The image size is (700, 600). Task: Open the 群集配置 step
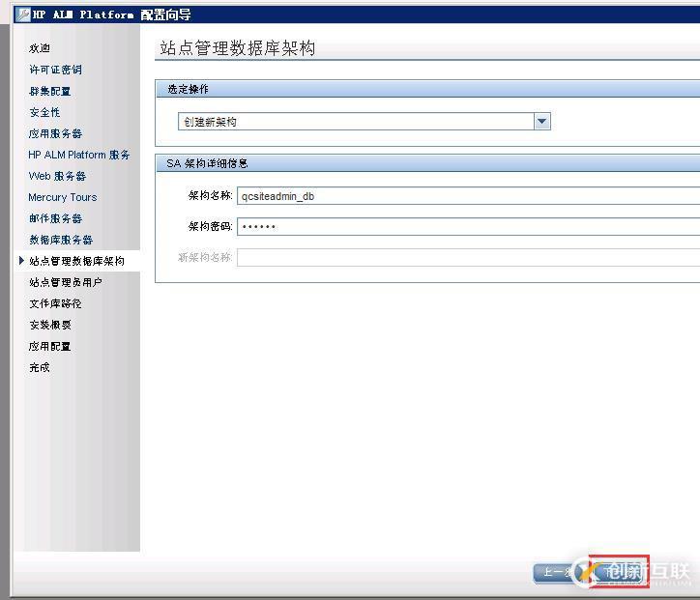(50, 91)
